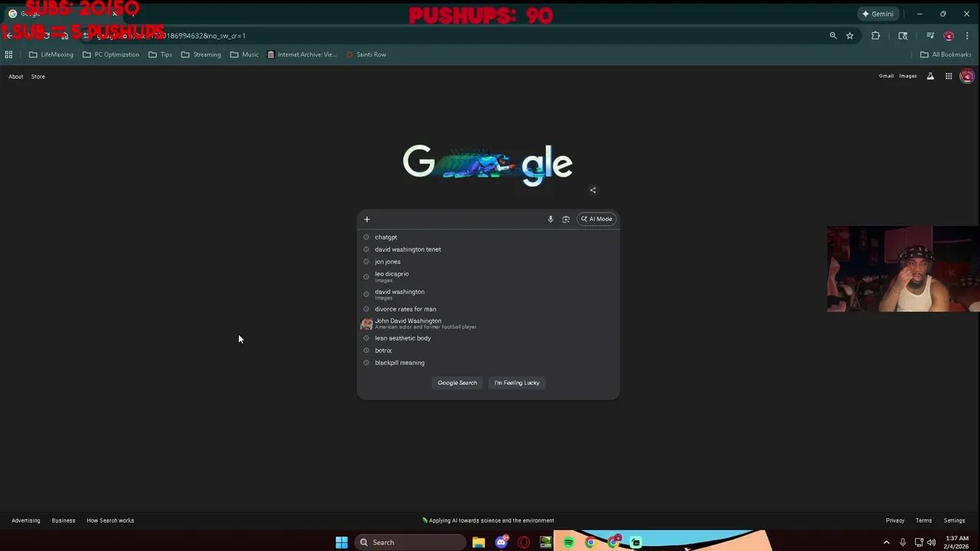Open the Images link
The height and width of the screenshot is (551, 980).
[x=908, y=76]
